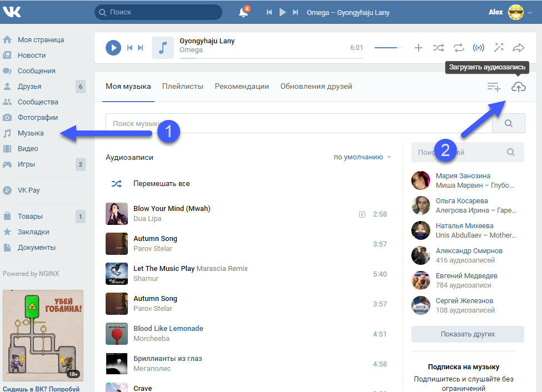This screenshot has width=542, height=392.
Task: Click the header Поиск search field
Action: (158, 12)
